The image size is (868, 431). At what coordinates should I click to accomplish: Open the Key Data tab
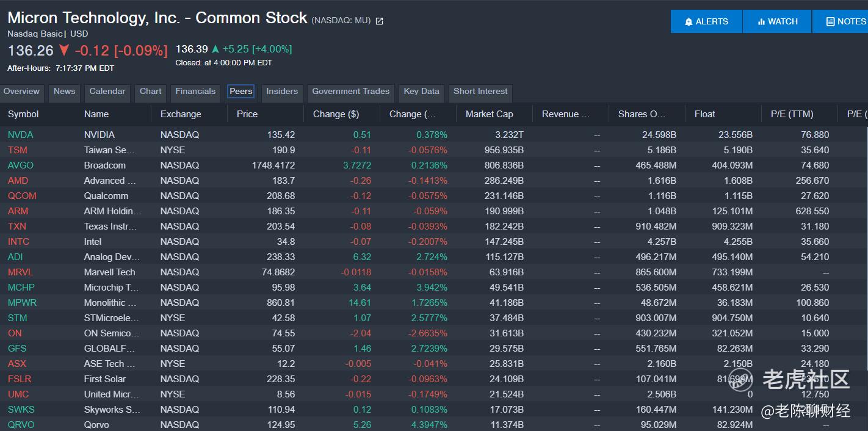tap(421, 92)
